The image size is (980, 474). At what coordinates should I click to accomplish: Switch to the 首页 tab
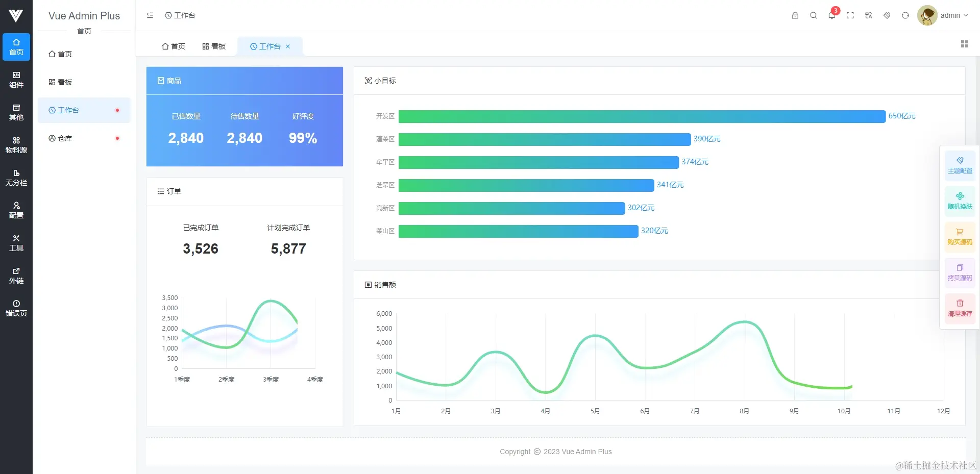click(174, 46)
